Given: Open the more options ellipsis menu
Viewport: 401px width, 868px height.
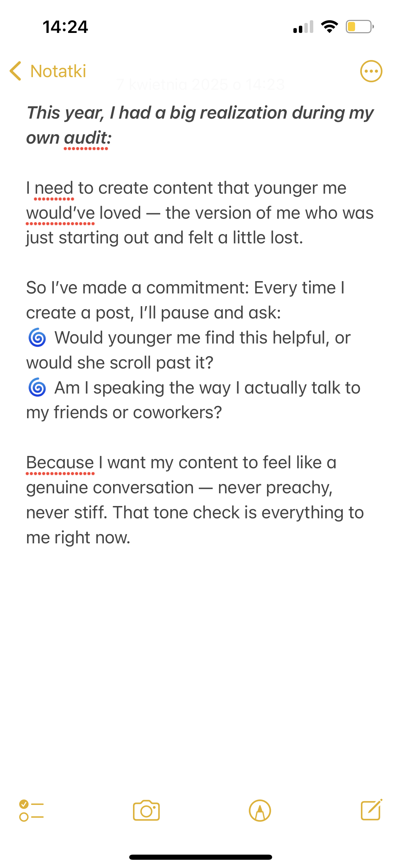Looking at the screenshot, I should click(x=371, y=71).
